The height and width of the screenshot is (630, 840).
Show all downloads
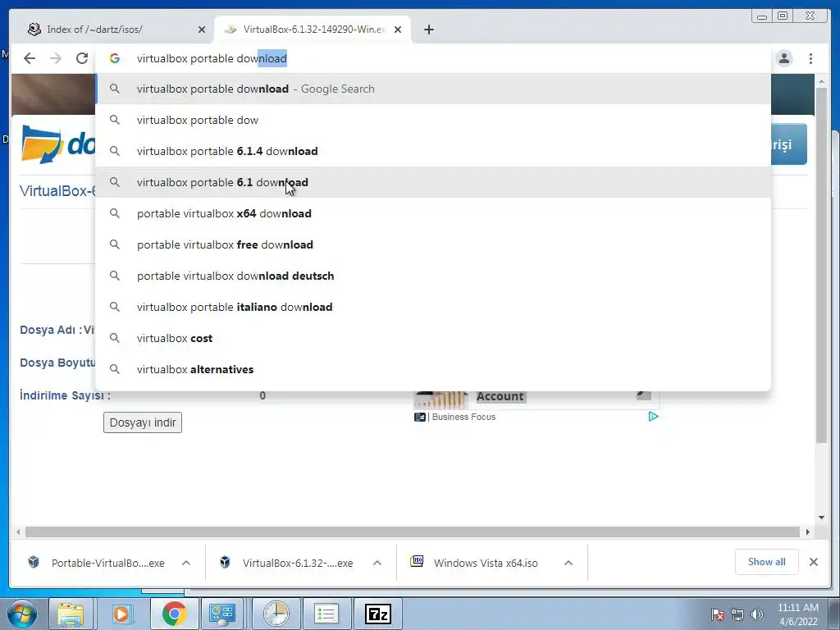click(767, 562)
